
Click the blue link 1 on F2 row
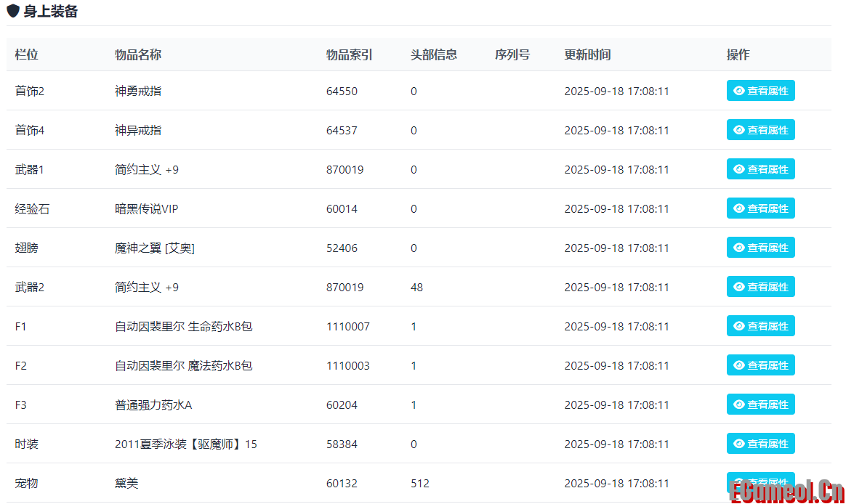coord(414,365)
